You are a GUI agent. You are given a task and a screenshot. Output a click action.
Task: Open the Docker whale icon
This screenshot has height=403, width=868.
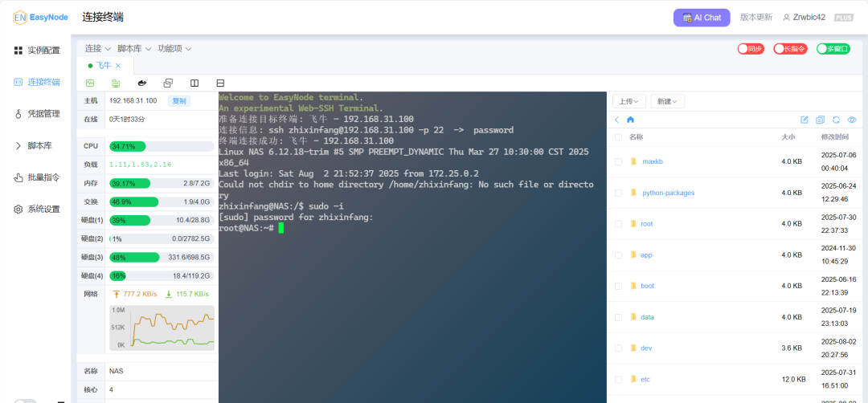point(142,83)
